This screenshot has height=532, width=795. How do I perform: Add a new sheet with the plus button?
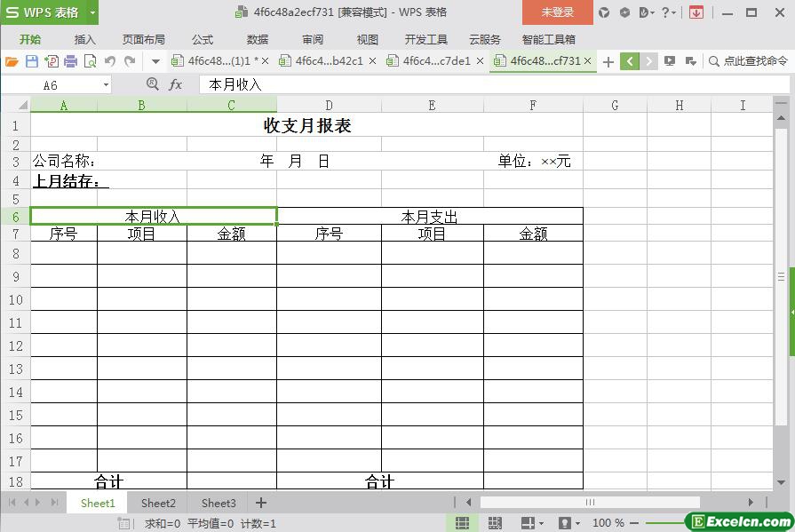tap(261, 503)
